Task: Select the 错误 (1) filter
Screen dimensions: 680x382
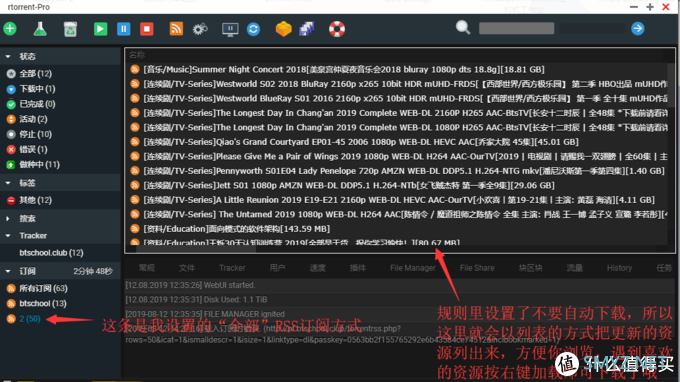Action: [33, 150]
